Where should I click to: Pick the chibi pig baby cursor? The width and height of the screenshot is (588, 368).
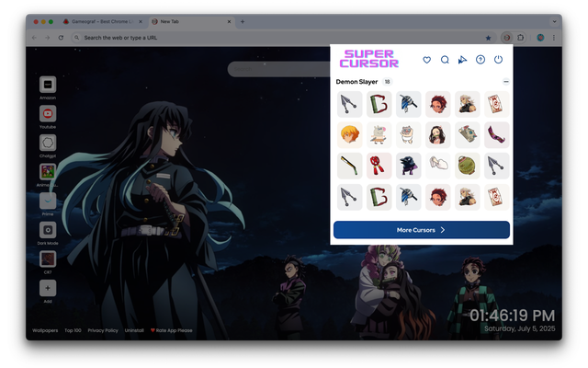pyautogui.click(x=408, y=135)
